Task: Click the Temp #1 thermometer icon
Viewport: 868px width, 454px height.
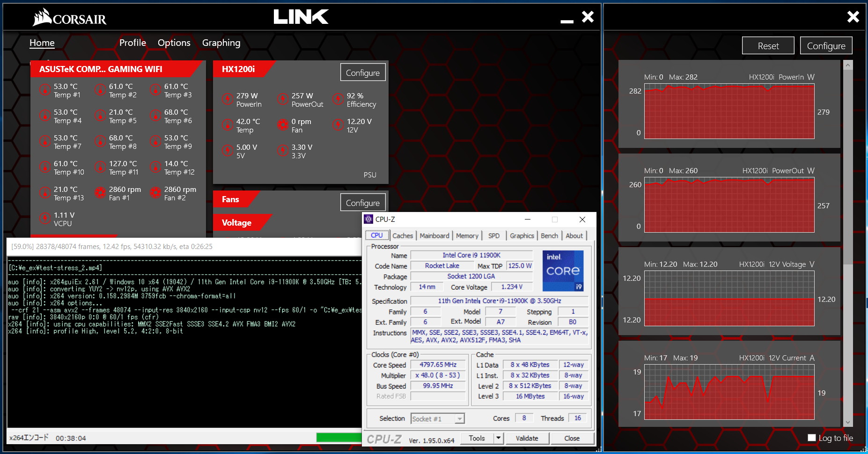Action: tap(45, 89)
